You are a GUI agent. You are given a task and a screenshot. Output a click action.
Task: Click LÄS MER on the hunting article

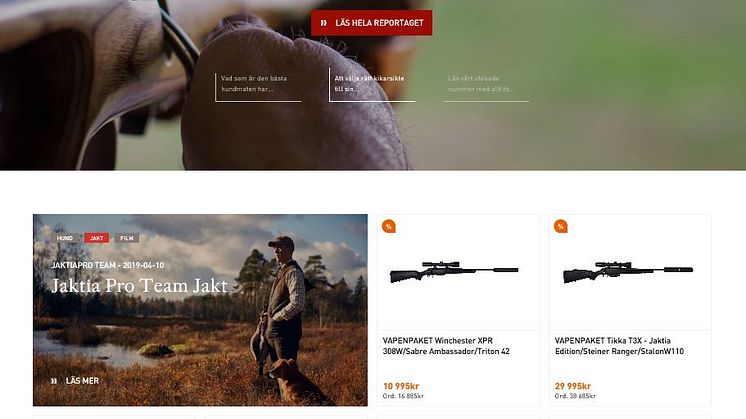[82, 380]
